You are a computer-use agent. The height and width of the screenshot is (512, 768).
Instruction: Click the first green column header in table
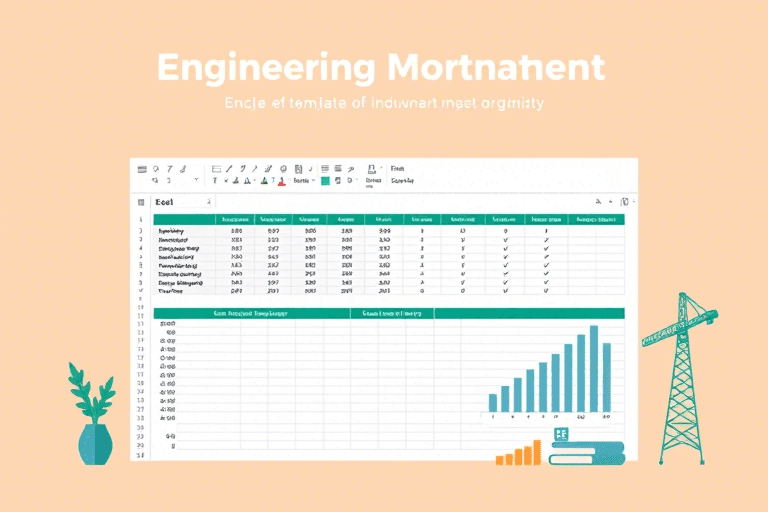[234, 219]
